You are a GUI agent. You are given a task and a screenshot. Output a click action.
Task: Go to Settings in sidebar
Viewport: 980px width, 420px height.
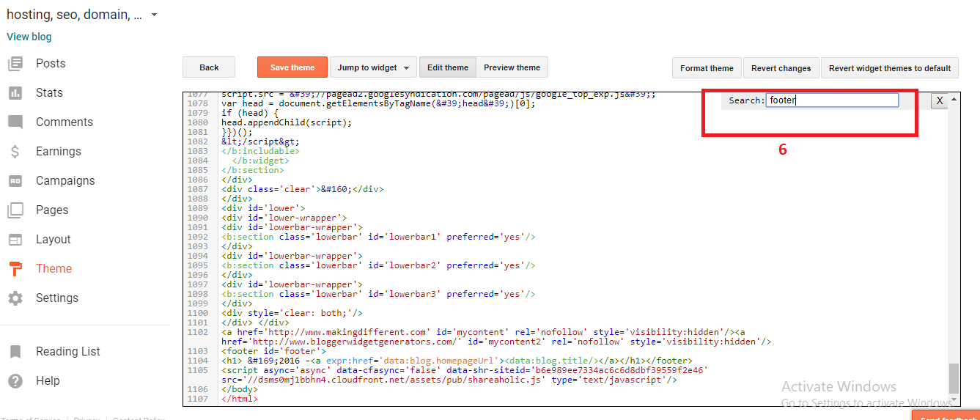point(57,298)
